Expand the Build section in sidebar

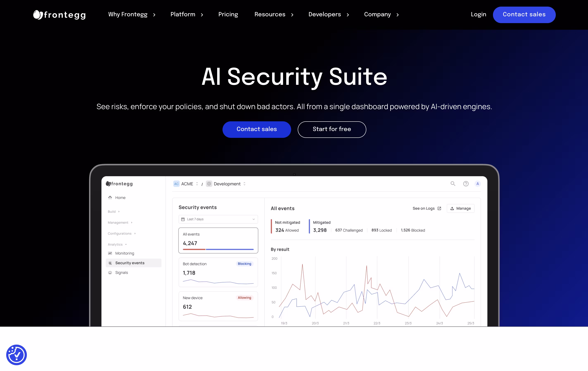tap(114, 211)
